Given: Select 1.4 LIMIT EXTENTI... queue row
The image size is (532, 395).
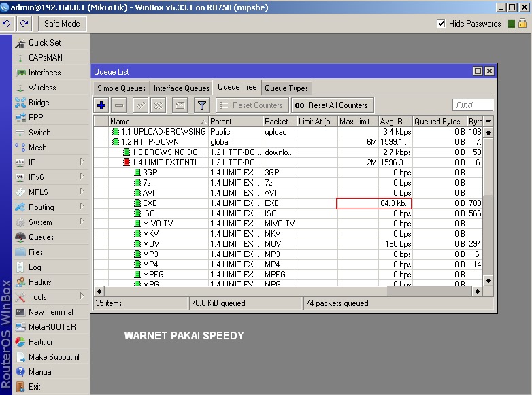Looking at the screenshot, I should 288,162.
